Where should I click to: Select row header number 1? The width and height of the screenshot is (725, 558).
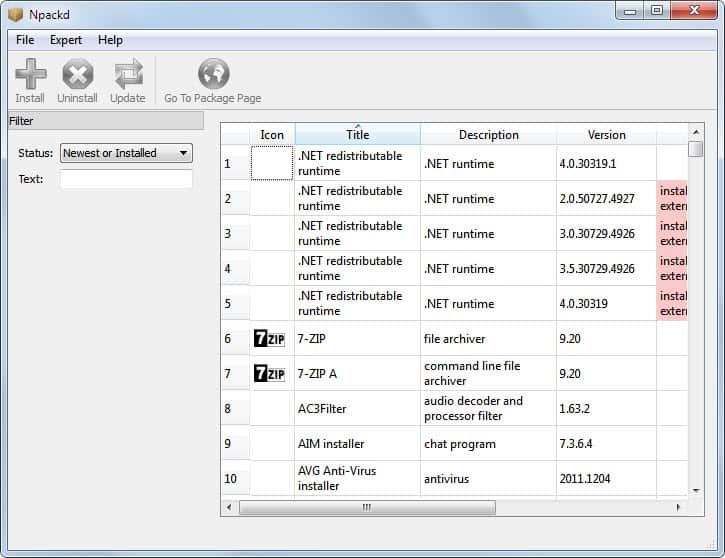[x=235, y=163]
